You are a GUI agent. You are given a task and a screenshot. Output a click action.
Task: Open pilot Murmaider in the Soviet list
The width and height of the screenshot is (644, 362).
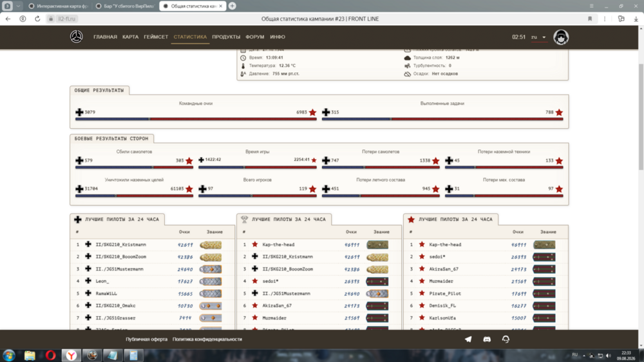tap(441, 281)
